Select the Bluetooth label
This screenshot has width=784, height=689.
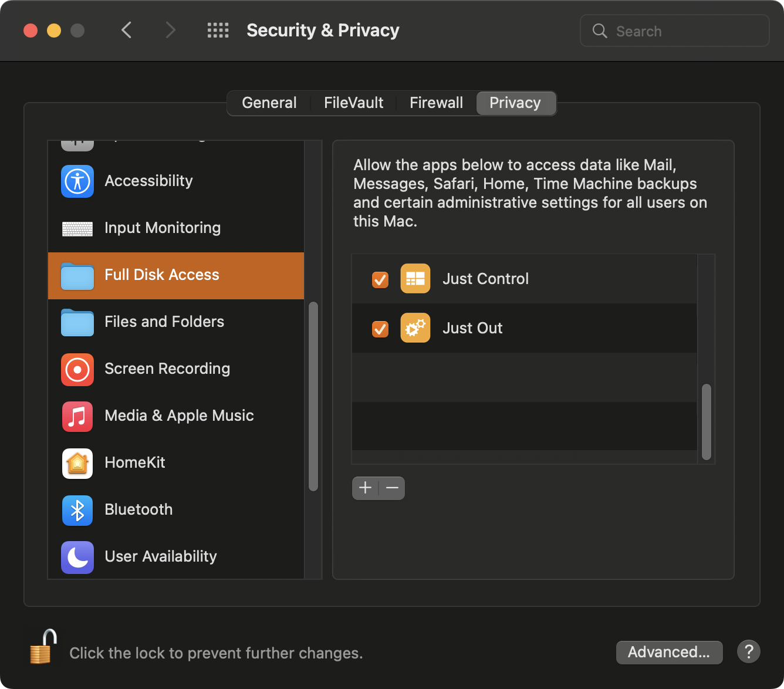pos(138,509)
